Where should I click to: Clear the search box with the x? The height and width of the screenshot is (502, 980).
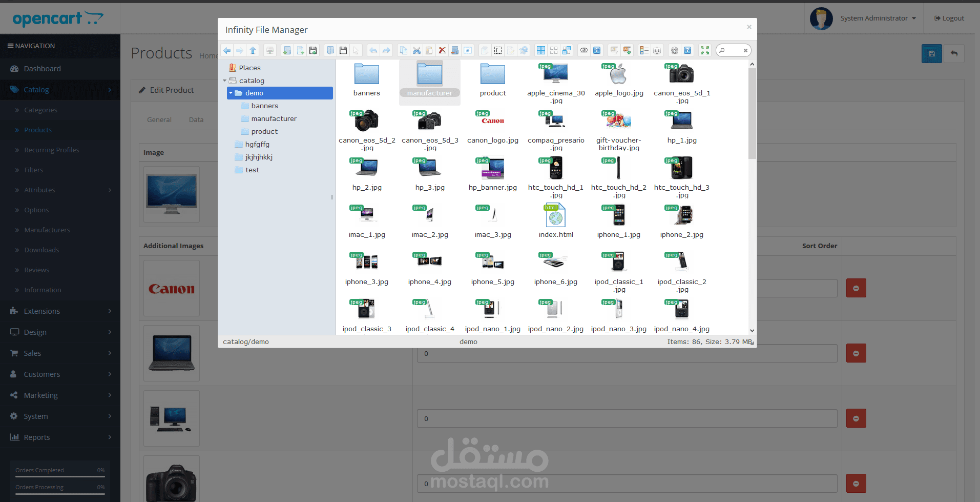click(745, 50)
